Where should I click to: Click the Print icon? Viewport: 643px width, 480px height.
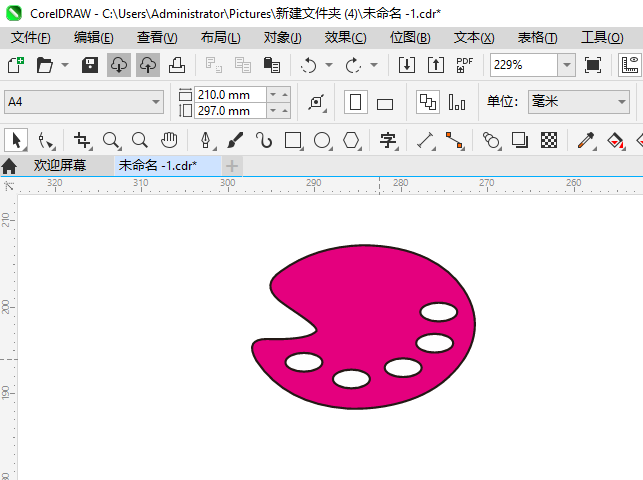tap(177, 65)
